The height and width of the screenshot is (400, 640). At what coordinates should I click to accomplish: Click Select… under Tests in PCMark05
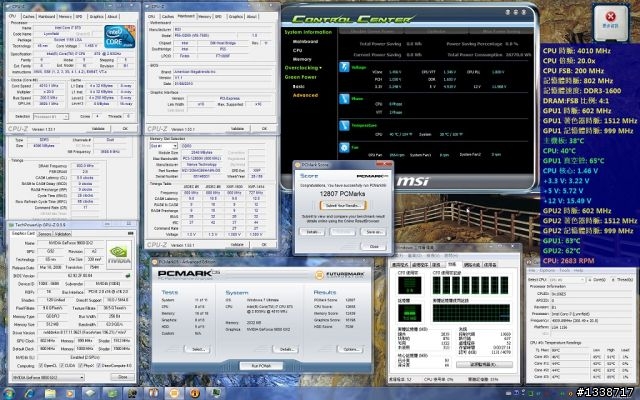point(198,349)
